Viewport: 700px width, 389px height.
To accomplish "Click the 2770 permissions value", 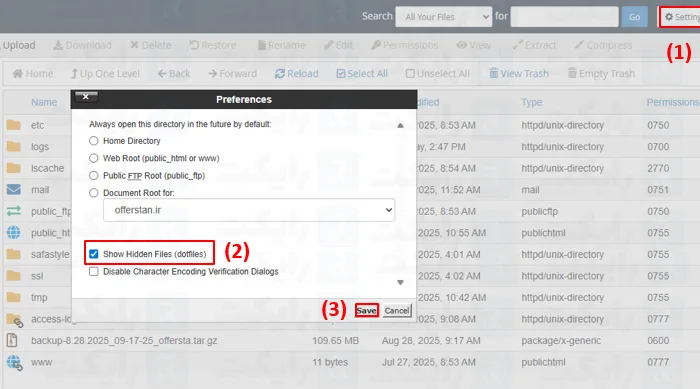I will pos(658,168).
